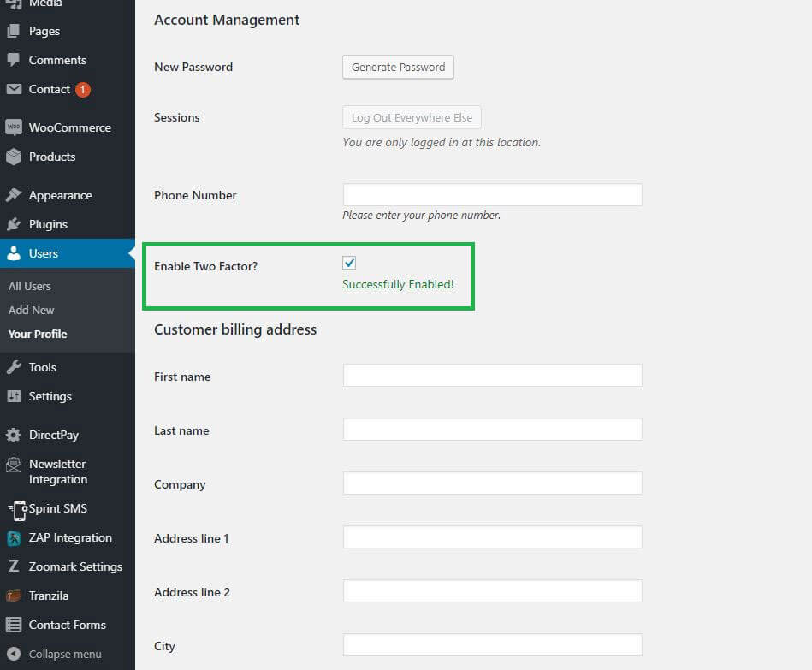Click the Users person icon
Viewport: 812px width, 670px height.
[x=14, y=253]
